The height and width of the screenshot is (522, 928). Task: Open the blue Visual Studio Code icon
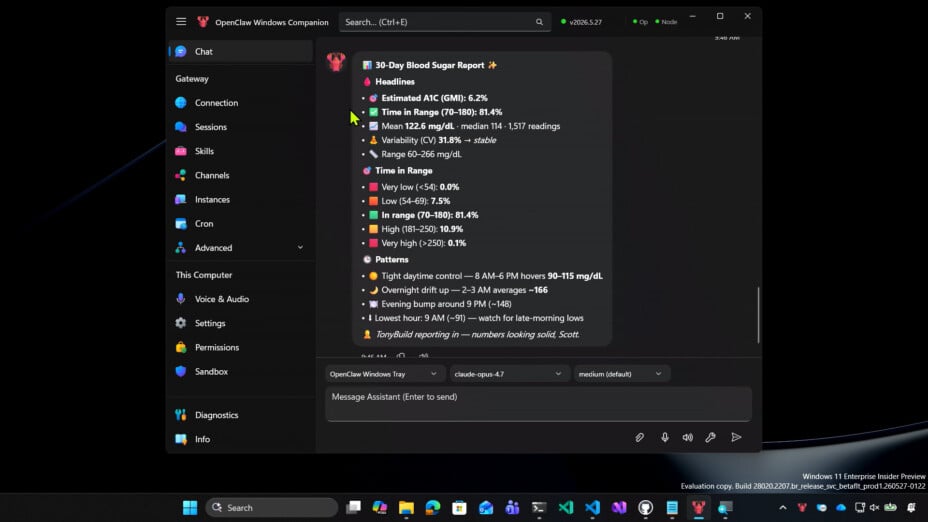point(592,508)
